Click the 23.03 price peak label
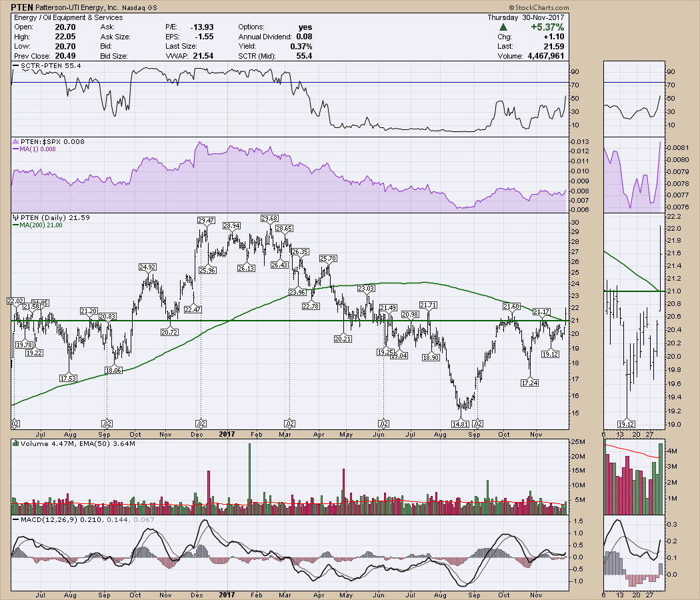 [366, 289]
